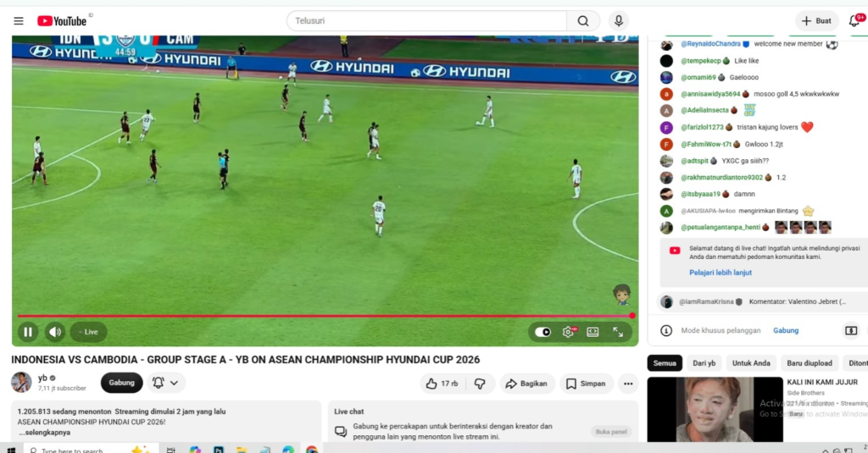This screenshot has height=453, width=868.
Task: Open notifications bell in header
Action: (x=854, y=21)
